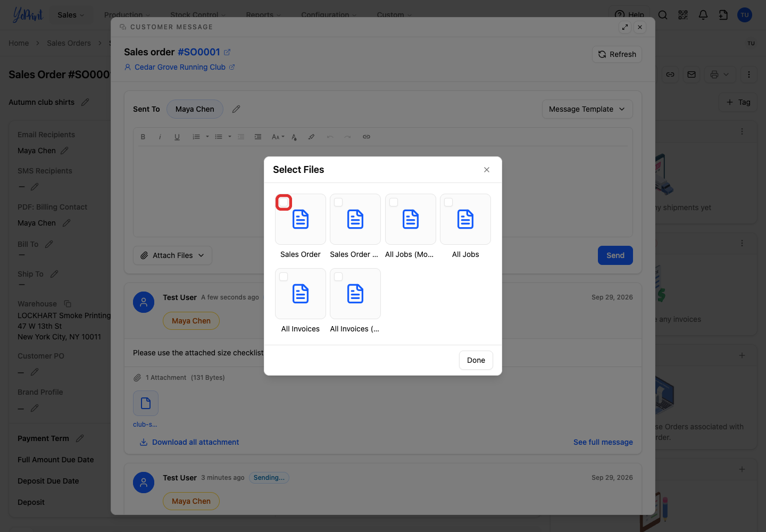
Task: Check the 'All Invoices' file checkbox
Action: [x=284, y=277]
